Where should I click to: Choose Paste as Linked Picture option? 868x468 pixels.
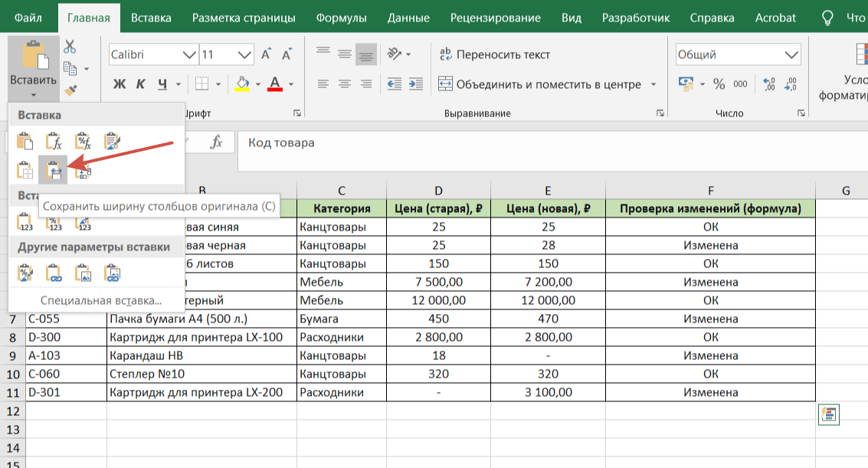coord(112,273)
